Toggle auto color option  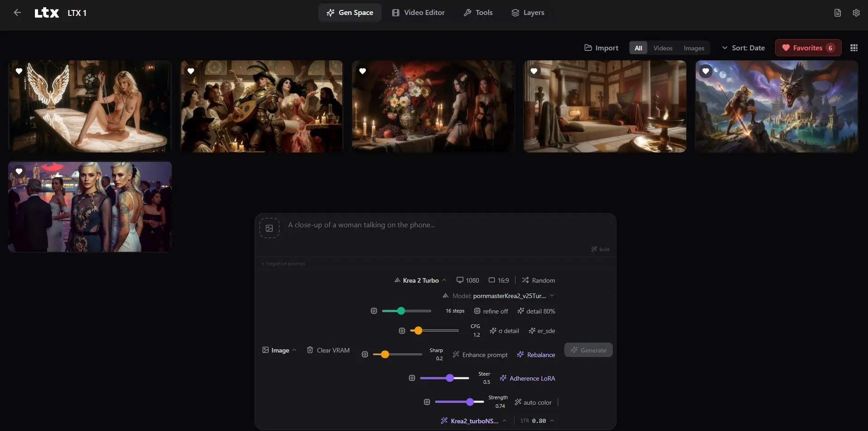533,402
